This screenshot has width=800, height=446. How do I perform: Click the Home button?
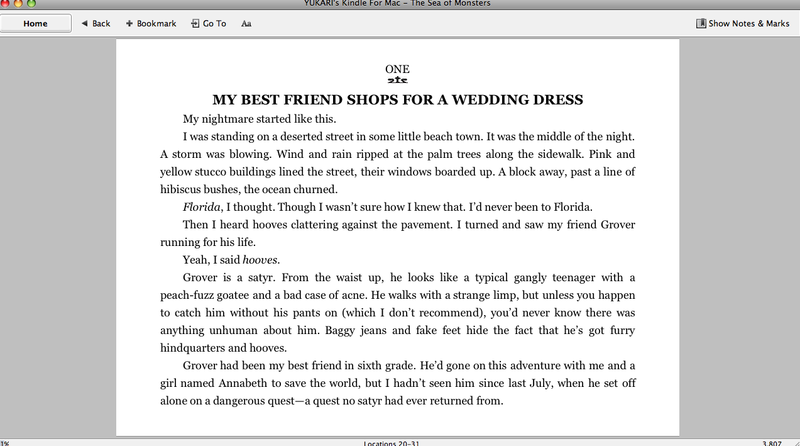pos(35,23)
